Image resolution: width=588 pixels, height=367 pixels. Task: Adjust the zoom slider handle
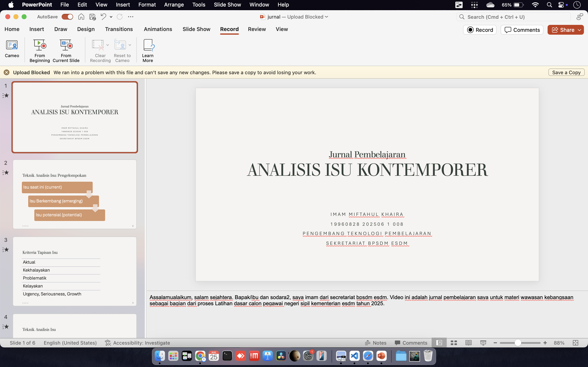518,343
